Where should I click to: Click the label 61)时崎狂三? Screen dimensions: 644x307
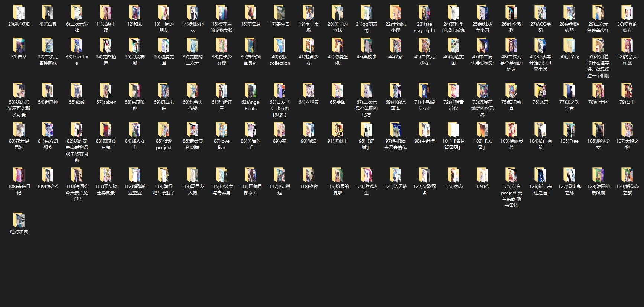click(x=221, y=105)
